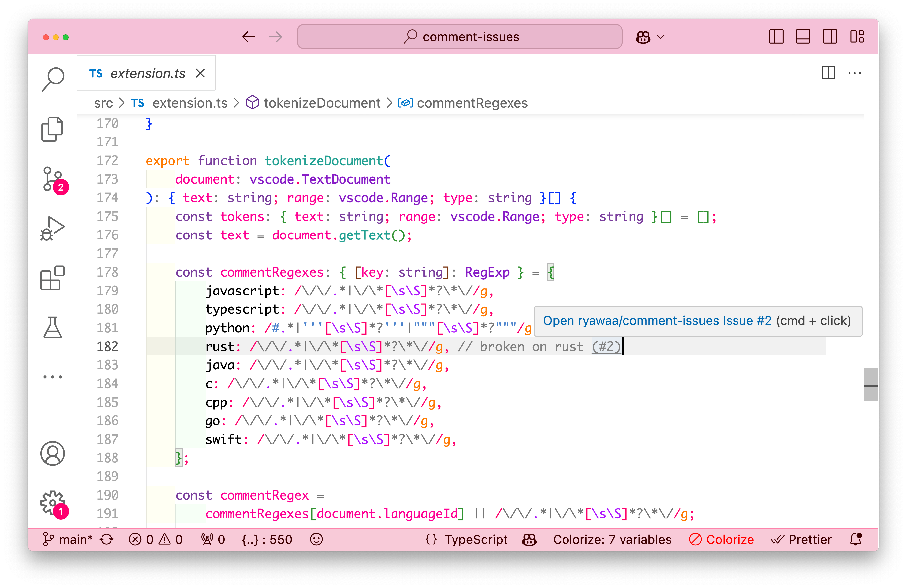Toggle primary side bar layout button
Viewport: 907px width, 588px height.
(x=776, y=37)
